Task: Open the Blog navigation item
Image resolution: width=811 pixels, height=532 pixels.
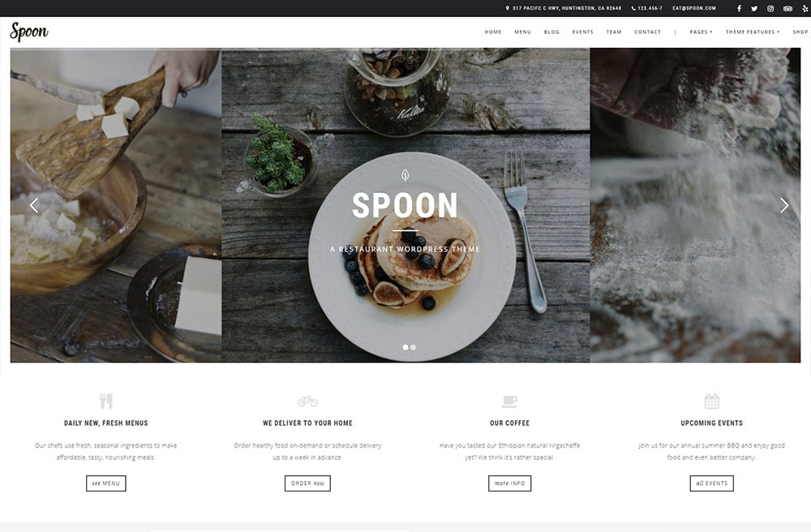Action: [x=551, y=32]
